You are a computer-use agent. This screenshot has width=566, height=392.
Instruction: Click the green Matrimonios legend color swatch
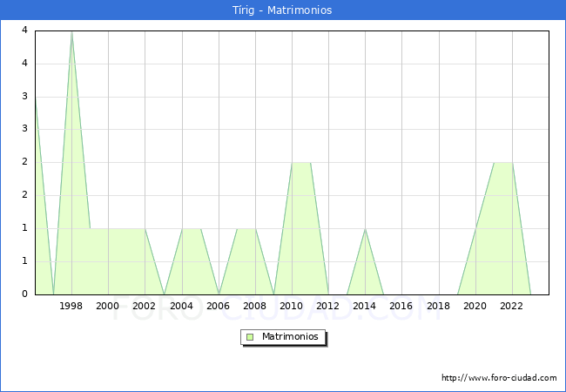[x=250, y=336]
